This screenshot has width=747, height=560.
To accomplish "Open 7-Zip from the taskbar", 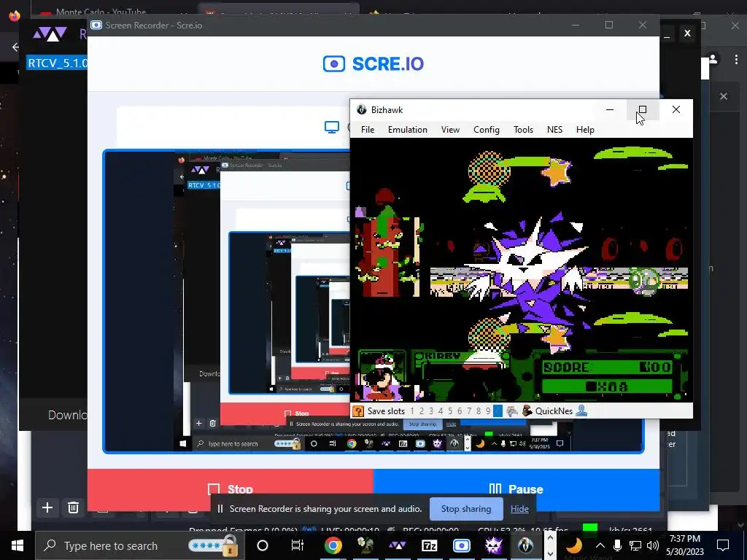I will pyautogui.click(x=429, y=545).
